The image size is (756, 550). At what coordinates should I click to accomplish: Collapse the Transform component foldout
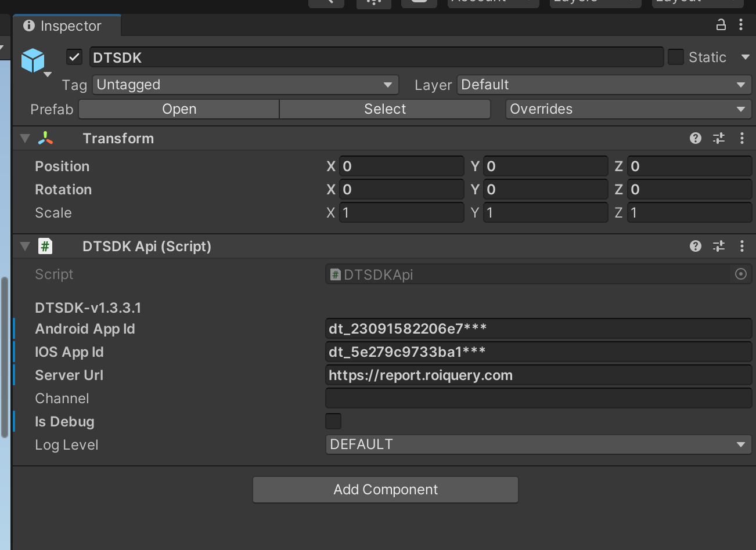pos(25,138)
